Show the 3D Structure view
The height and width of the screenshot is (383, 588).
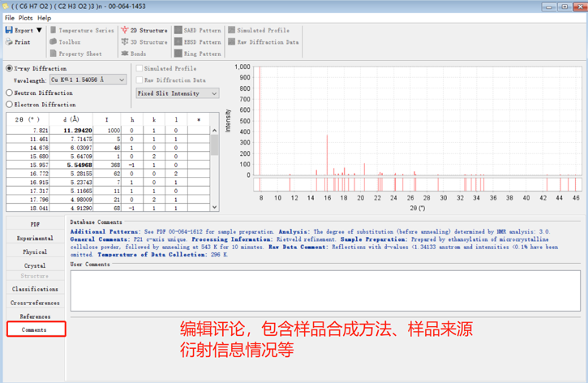click(125, 42)
